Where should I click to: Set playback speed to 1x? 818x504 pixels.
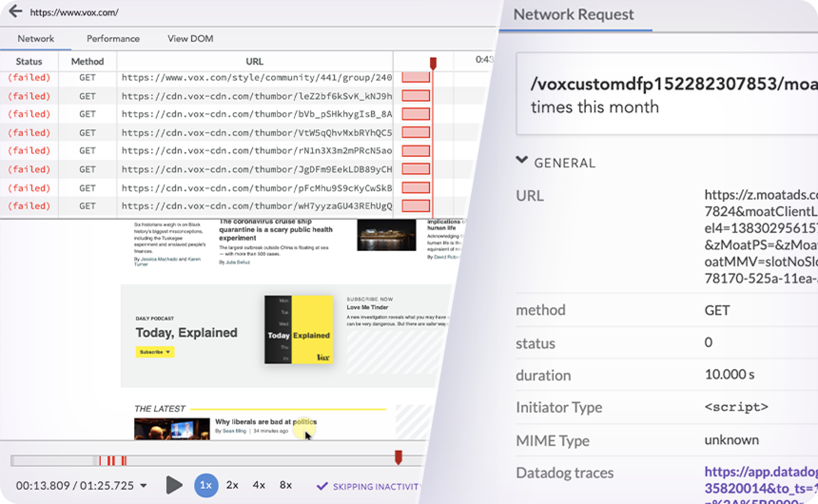(x=205, y=485)
